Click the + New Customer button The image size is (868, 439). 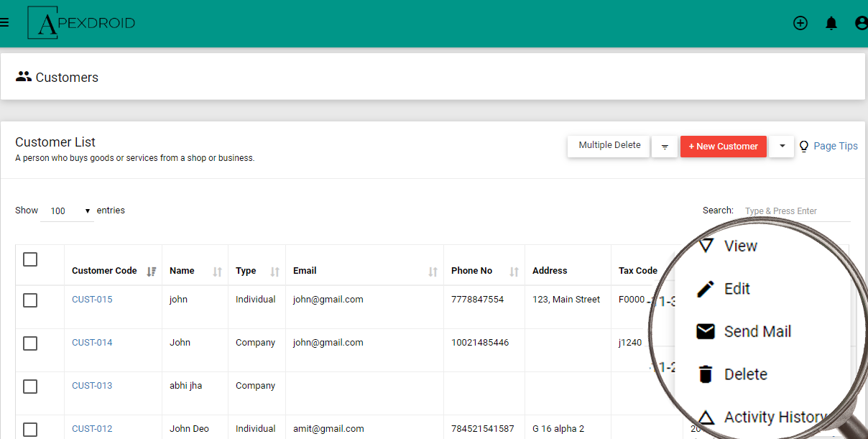724,147
